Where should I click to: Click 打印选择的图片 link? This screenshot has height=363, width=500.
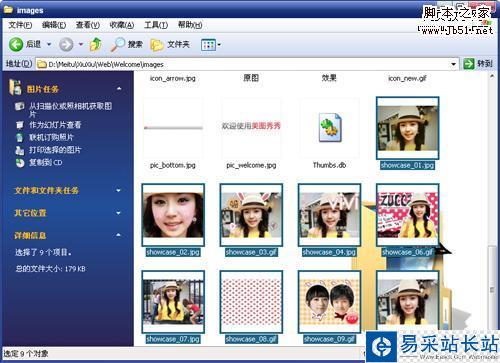coord(55,150)
